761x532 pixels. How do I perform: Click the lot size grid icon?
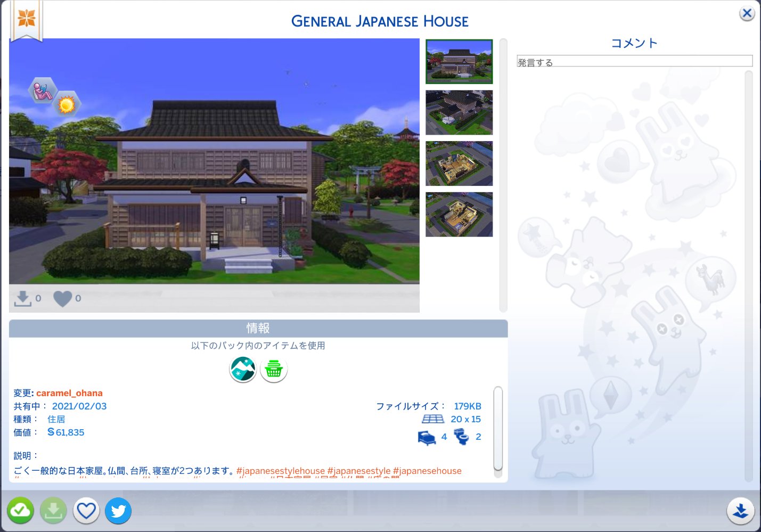(432, 419)
